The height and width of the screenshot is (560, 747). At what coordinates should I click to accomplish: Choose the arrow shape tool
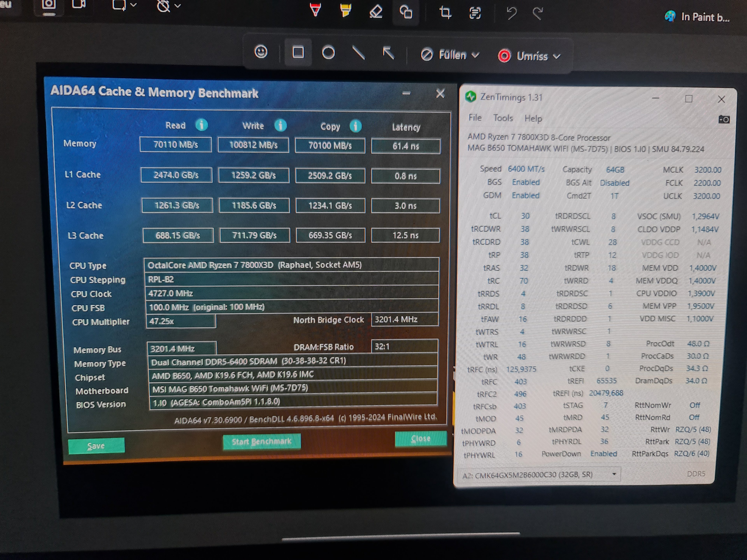388,53
